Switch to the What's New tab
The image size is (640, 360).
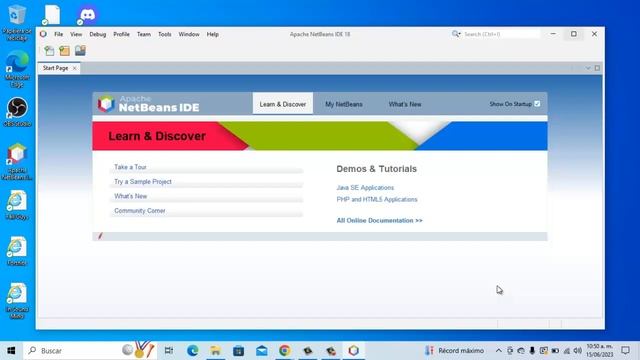[405, 104]
